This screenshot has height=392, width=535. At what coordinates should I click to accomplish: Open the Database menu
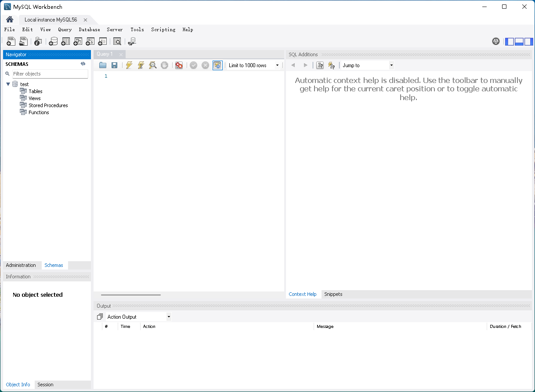click(89, 29)
